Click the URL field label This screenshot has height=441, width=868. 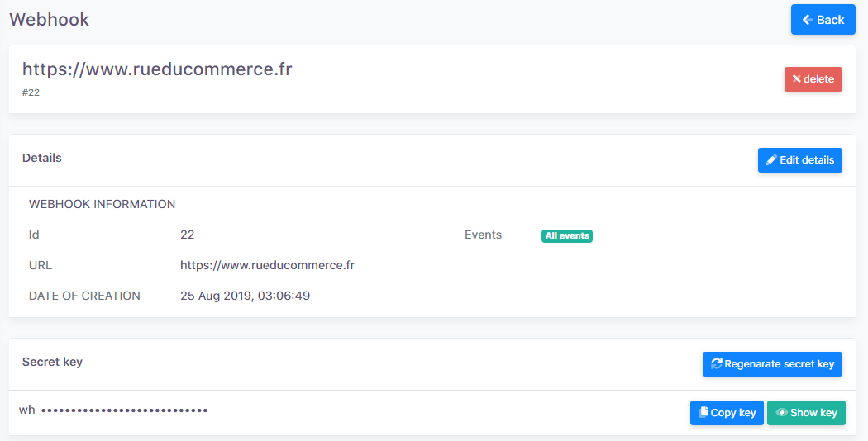tap(41, 265)
